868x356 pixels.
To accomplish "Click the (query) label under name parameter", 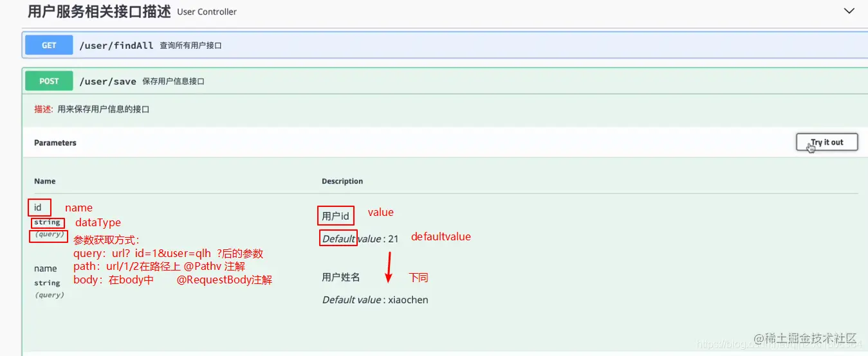I will tap(50, 295).
